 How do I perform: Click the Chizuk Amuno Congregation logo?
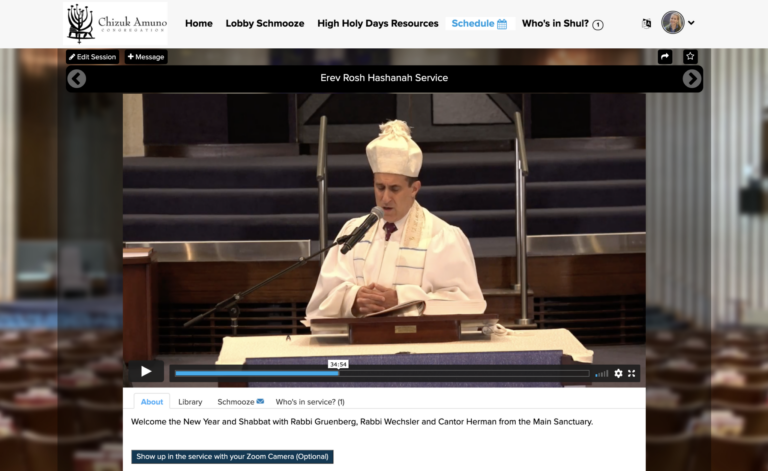[x=116, y=24]
